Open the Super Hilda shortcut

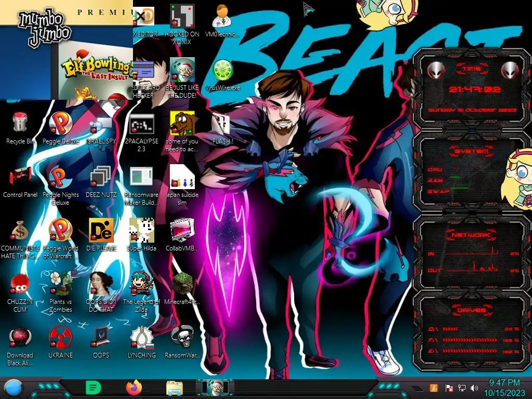pyautogui.click(x=141, y=235)
